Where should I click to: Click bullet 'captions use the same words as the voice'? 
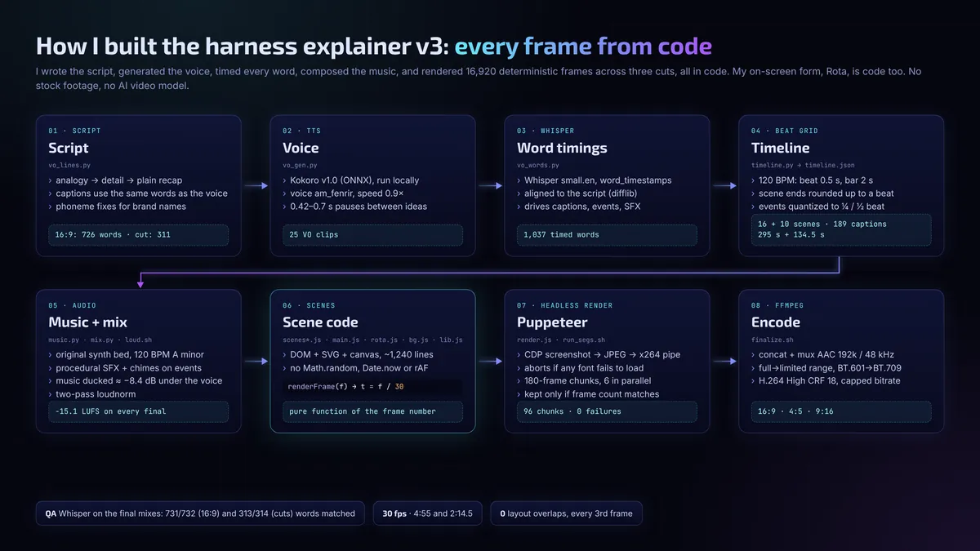tap(138, 193)
